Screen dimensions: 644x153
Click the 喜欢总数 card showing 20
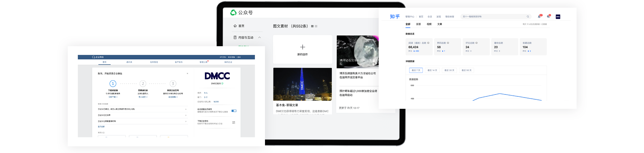point(505,47)
